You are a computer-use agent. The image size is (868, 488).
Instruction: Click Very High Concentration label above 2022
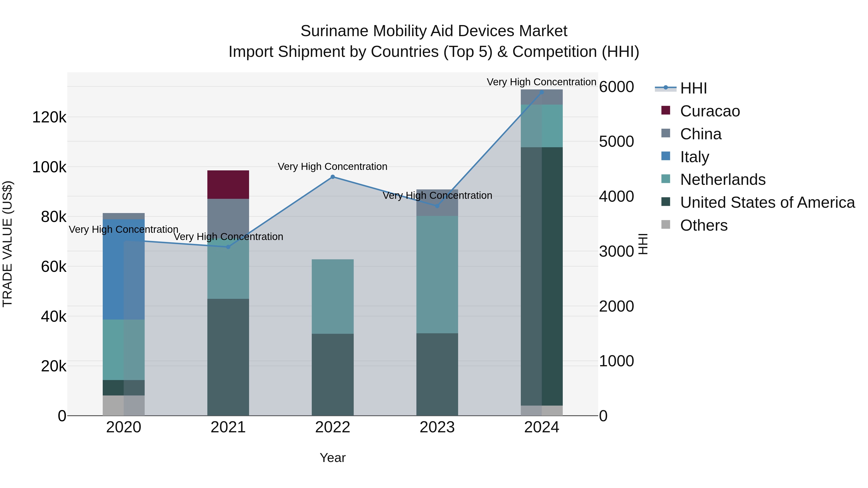tap(332, 166)
